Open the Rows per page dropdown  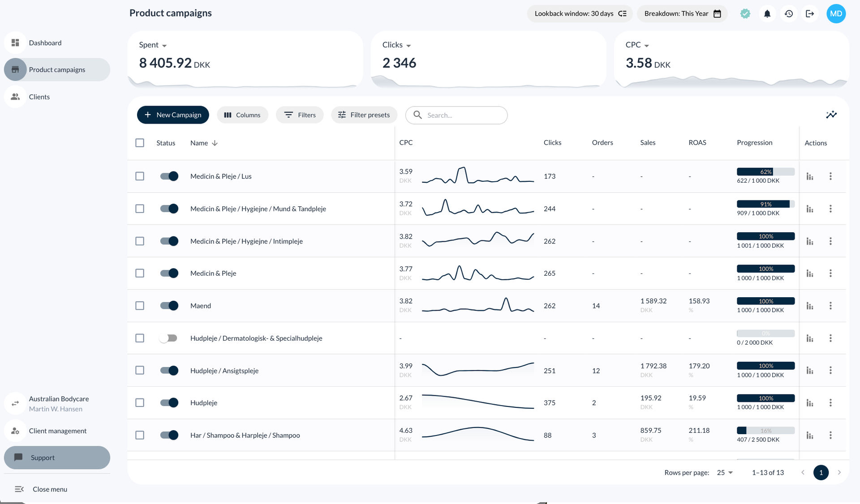point(724,472)
